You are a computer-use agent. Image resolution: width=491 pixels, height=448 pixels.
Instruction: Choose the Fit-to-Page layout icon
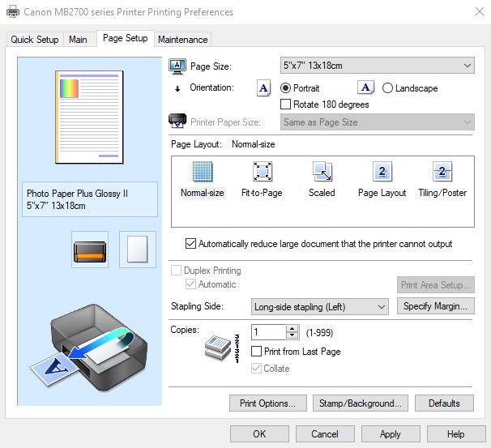click(262, 172)
